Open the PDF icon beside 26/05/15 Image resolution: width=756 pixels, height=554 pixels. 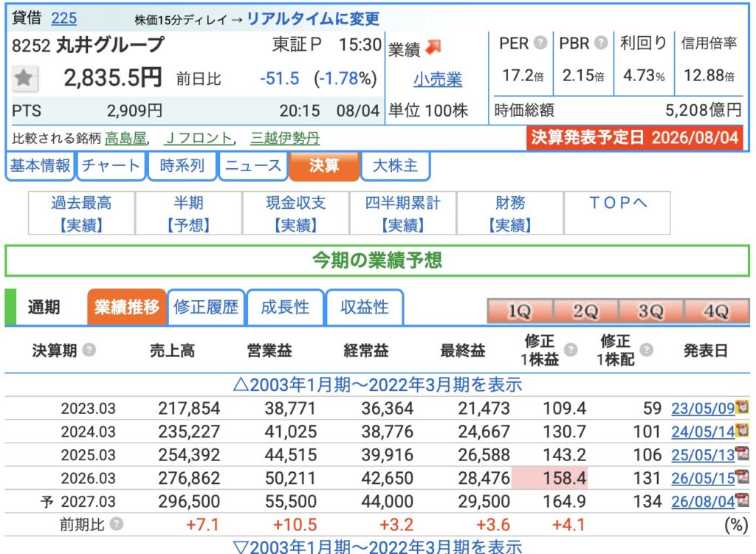click(742, 477)
